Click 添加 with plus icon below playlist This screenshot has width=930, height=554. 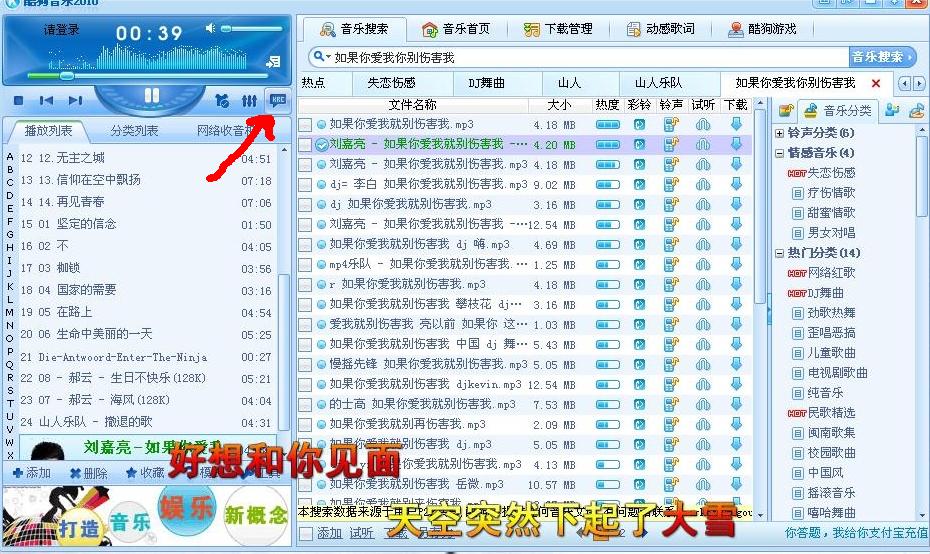32,473
